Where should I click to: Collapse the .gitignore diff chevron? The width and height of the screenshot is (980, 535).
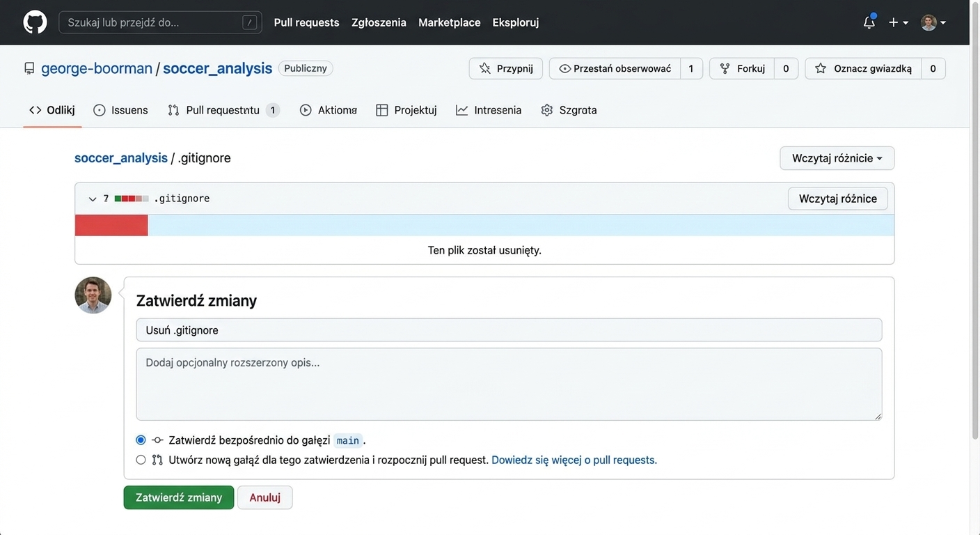click(93, 199)
